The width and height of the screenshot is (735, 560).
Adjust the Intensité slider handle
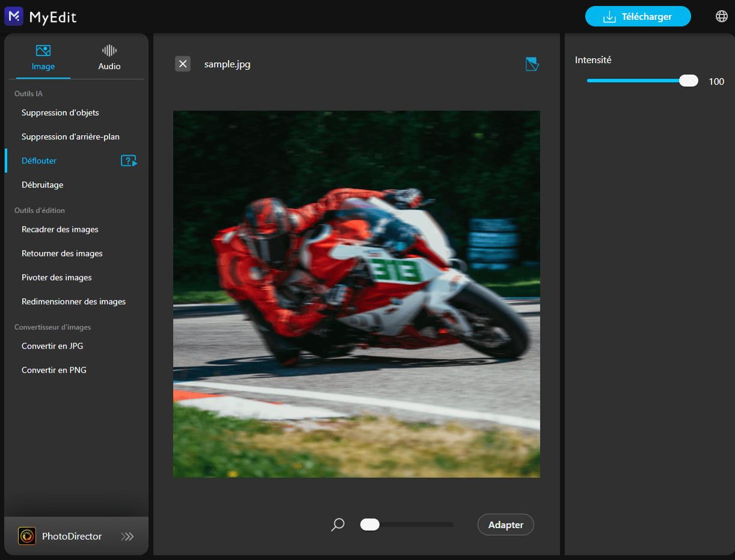(688, 80)
